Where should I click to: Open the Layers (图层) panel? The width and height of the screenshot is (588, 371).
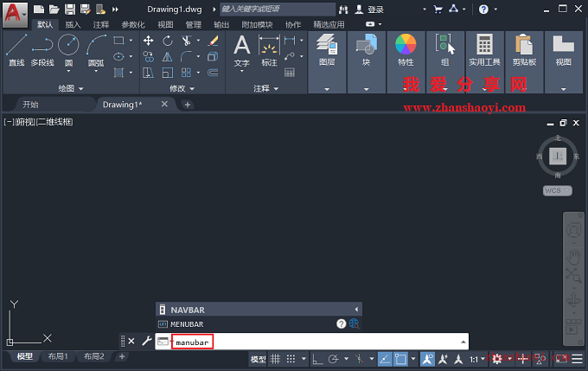pos(327,62)
